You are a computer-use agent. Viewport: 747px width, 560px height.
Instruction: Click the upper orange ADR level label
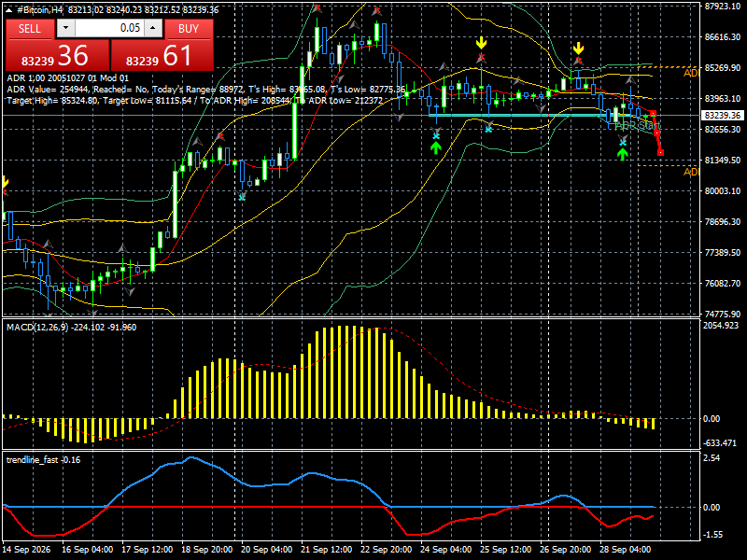click(691, 73)
